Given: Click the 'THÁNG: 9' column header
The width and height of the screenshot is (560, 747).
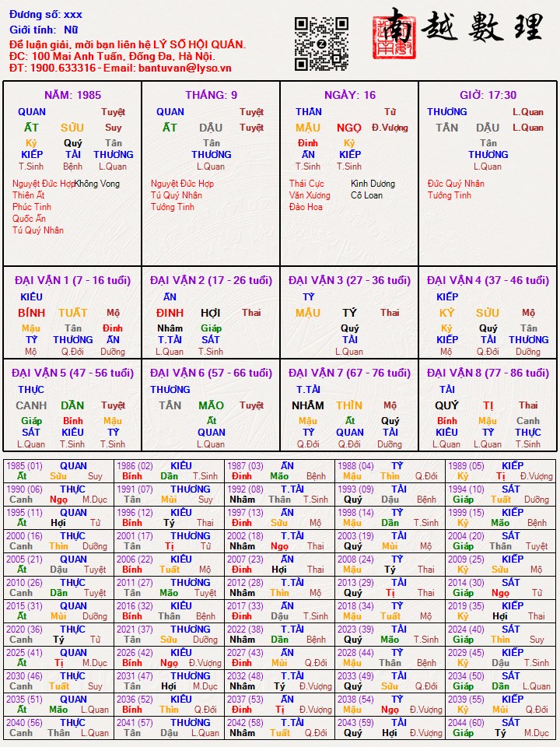Looking at the screenshot, I should coord(211,95).
